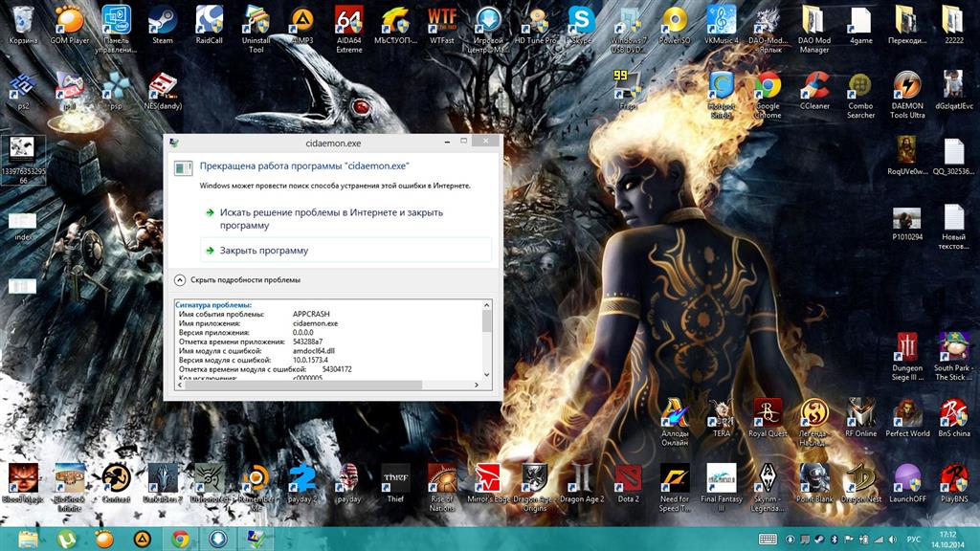Launch the Uninstall Tool shortcut
The width and height of the screenshot is (980, 551).
[x=256, y=30]
